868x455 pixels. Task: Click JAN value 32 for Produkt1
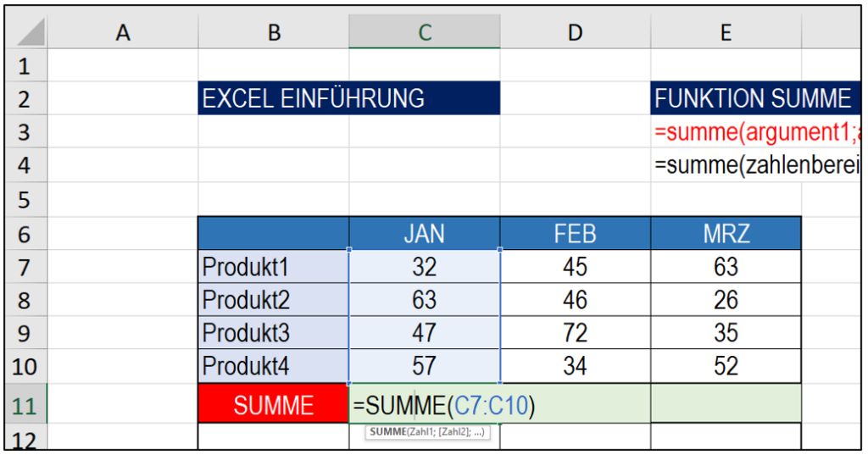(425, 267)
